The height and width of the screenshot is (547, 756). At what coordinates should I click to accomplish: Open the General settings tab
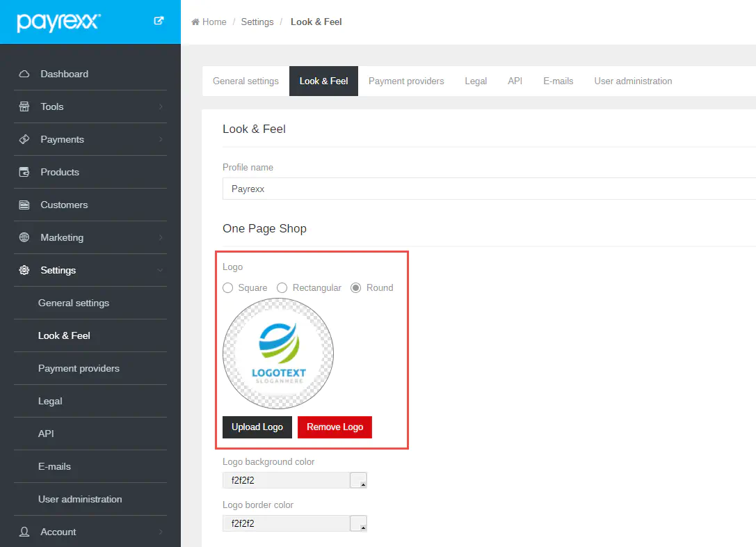(x=246, y=81)
